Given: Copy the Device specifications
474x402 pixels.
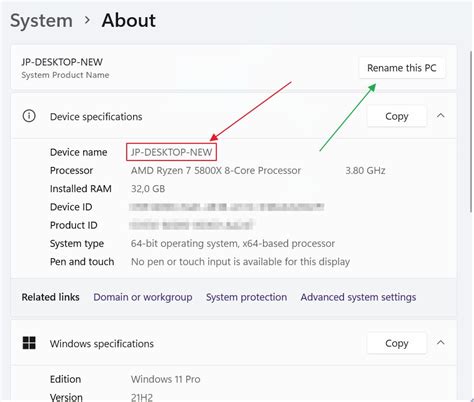Looking at the screenshot, I should click(x=396, y=116).
